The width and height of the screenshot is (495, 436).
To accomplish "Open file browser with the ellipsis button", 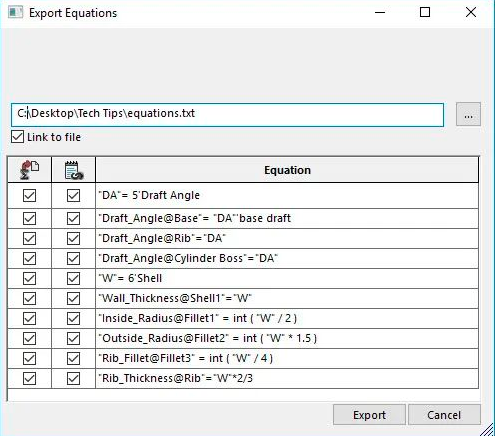I will (468, 114).
